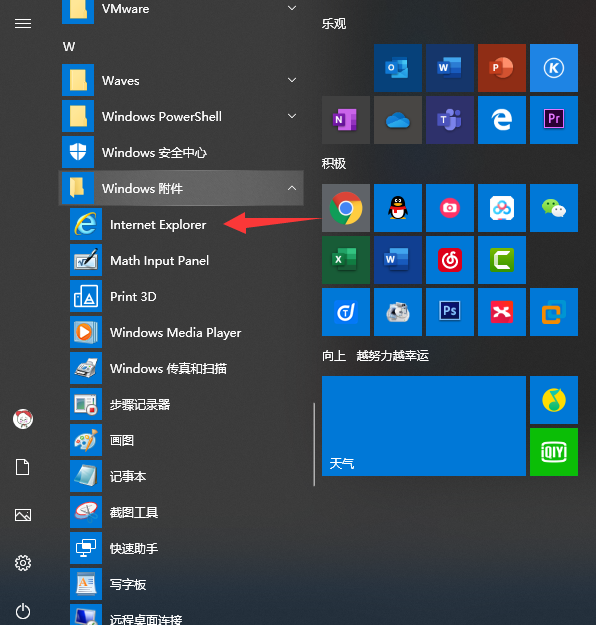
Task: Launch 步骤记录器
Action: pos(185,404)
